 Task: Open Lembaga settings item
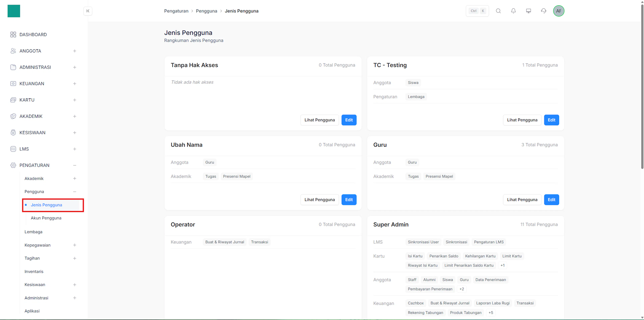34,232
